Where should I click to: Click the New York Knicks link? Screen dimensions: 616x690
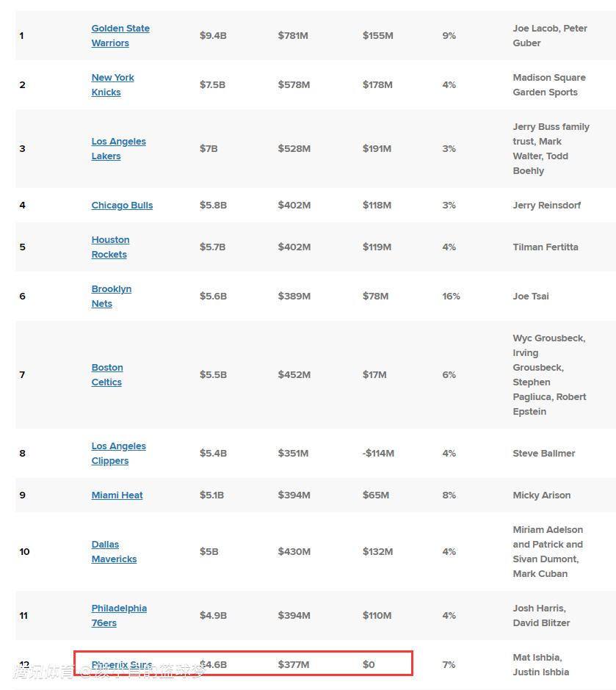112,78
